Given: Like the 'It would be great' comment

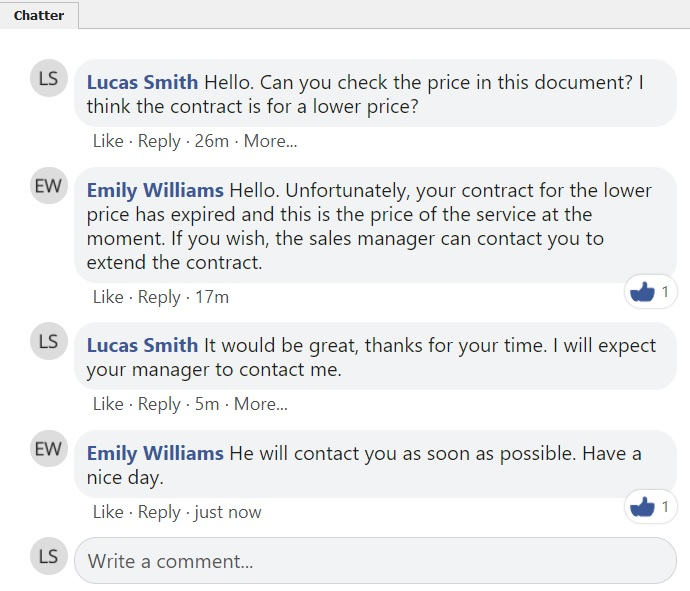Looking at the screenshot, I should pyautogui.click(x=108, y=404).
